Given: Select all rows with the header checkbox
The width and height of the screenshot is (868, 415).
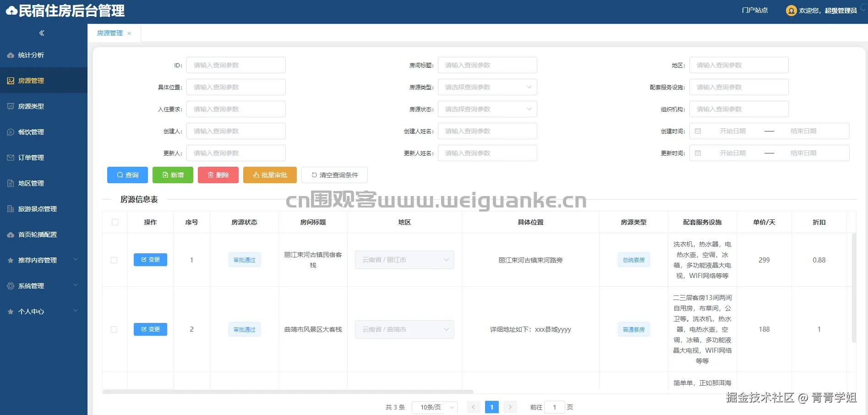Looking at the screenshot, I should (x=115, y=222).
